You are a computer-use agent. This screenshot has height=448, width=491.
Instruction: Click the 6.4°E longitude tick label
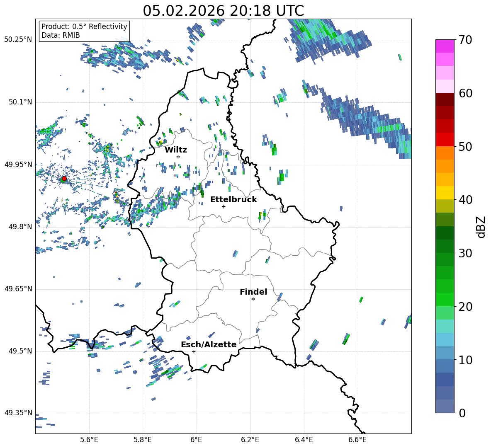(304, 440)
